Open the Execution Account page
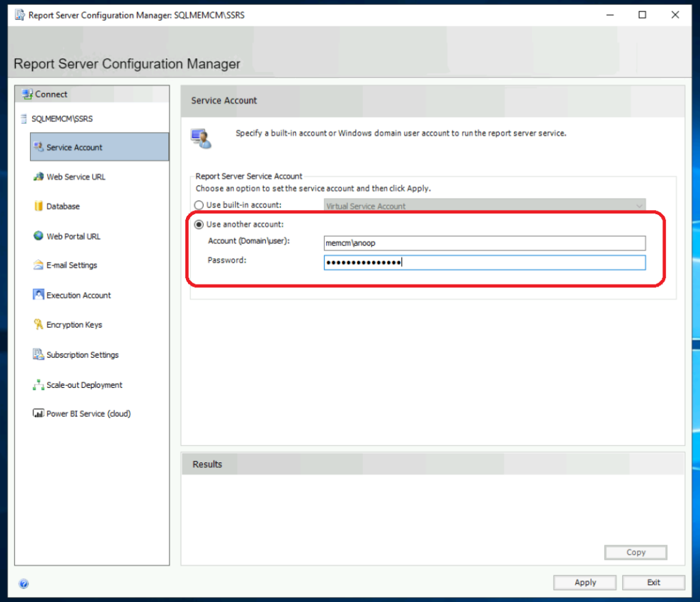The width and height of the screenshot is (700, 602). pos(79,296)
